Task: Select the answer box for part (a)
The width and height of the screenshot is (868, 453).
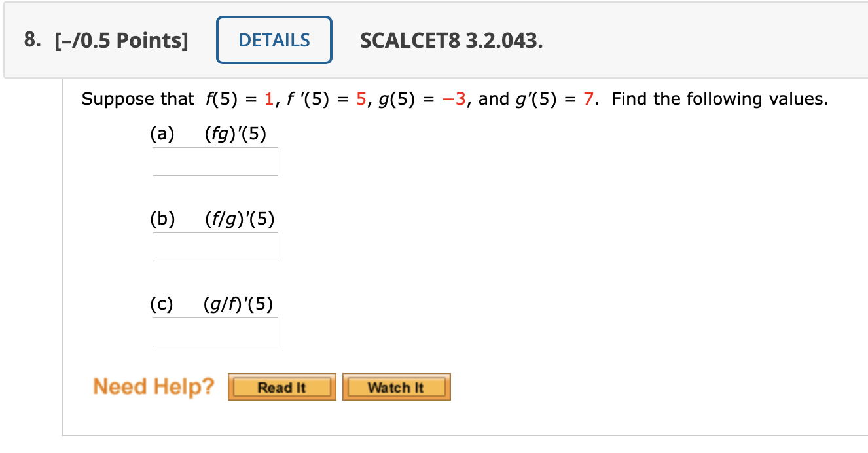Action: [x=215, y=161]
